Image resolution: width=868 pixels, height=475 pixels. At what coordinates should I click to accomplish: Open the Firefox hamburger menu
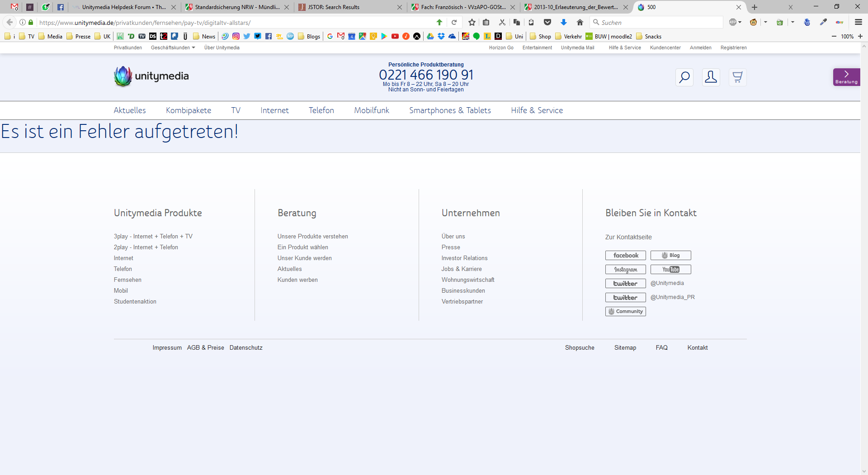(858, 22)
